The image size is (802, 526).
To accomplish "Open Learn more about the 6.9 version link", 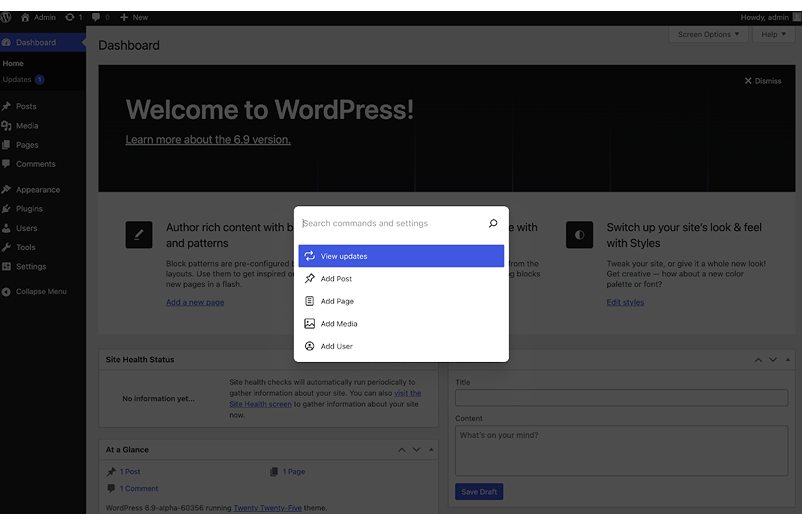I will click(208, 139).
